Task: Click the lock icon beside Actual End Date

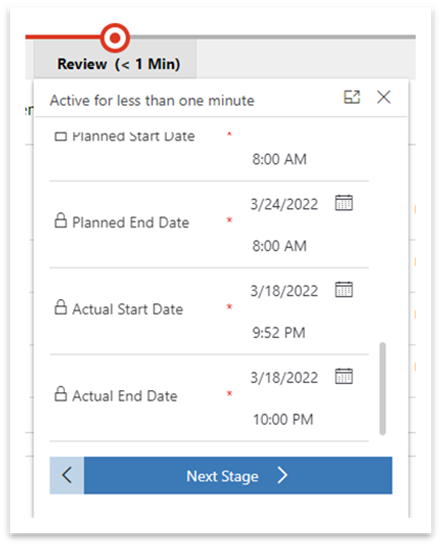Action: pyautogui.click(x=61, y=394)
